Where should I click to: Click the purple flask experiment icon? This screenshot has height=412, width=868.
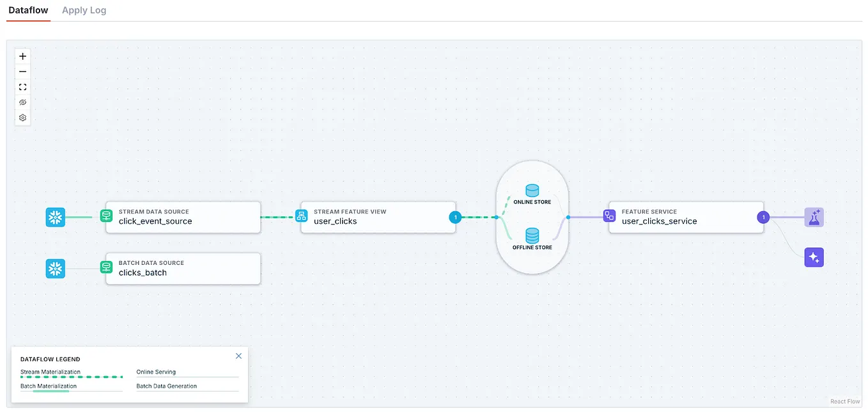pos(814,218)
